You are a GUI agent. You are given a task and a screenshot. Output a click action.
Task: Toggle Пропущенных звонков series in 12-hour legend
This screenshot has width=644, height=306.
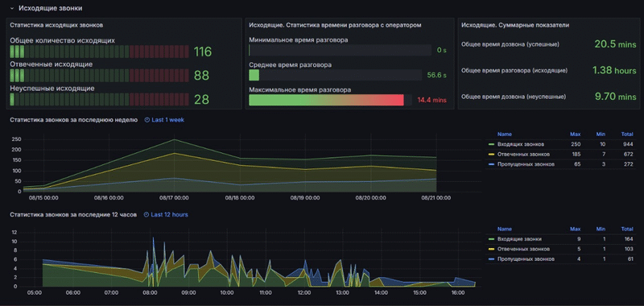click(x=526, y=259)
